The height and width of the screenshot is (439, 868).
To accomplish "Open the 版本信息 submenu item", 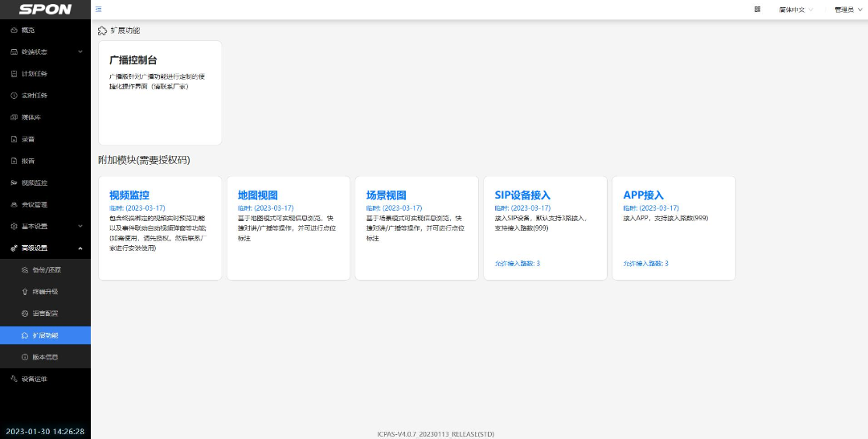I will pyautogui.click(x=46, y=357).
